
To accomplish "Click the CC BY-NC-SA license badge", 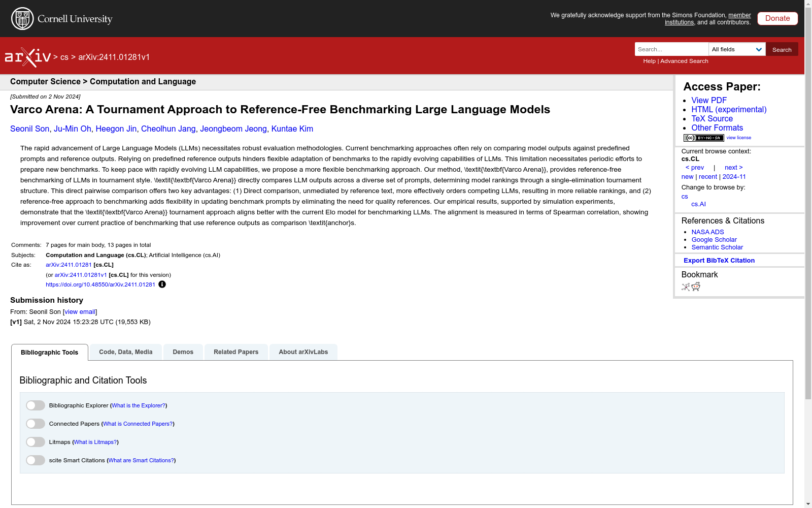I will coord(703,138).
